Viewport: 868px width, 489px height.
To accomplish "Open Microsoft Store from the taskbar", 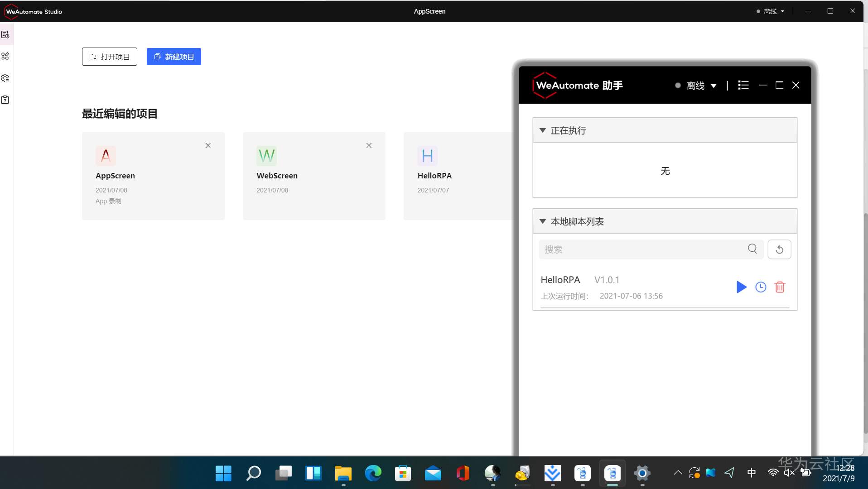I will [403, 474].
